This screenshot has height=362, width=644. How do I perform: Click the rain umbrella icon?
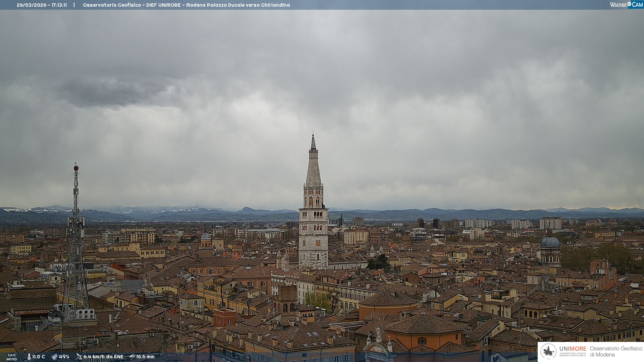132,357
